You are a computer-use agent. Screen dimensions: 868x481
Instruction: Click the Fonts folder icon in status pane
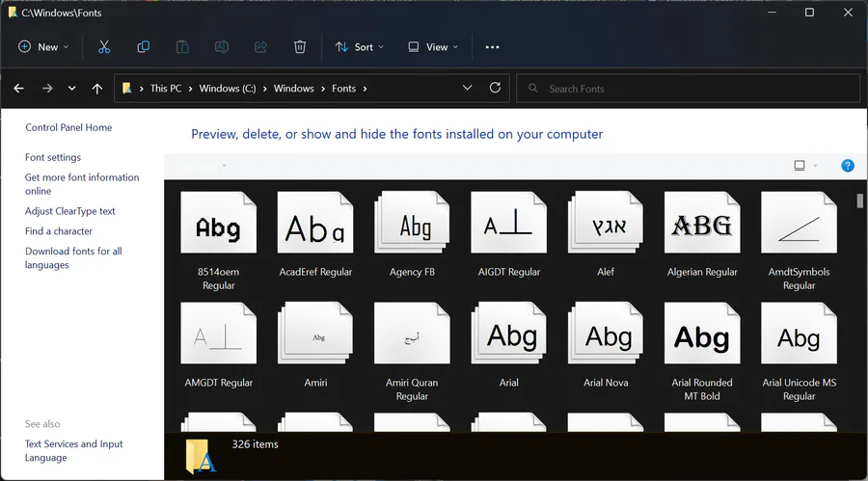point(201,457)
